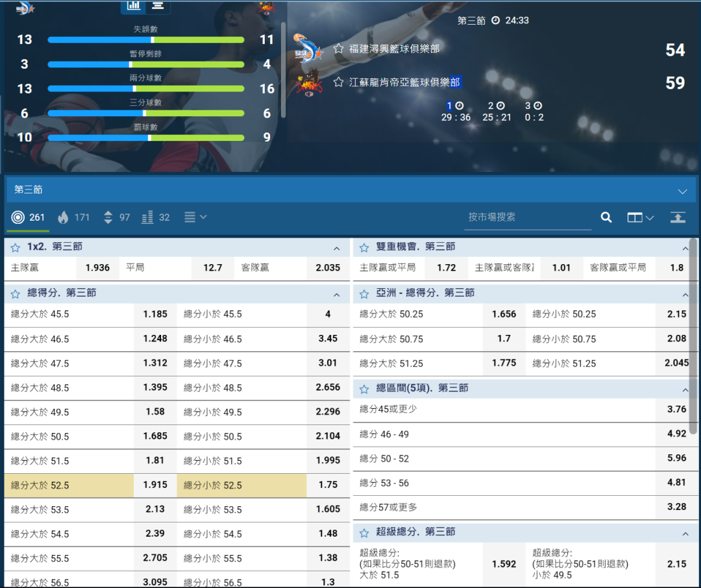This screenshot has width=701, height=588.
Task: Bet on 主隊贏 at odds 1.936
Action: [x=97, y=268]
